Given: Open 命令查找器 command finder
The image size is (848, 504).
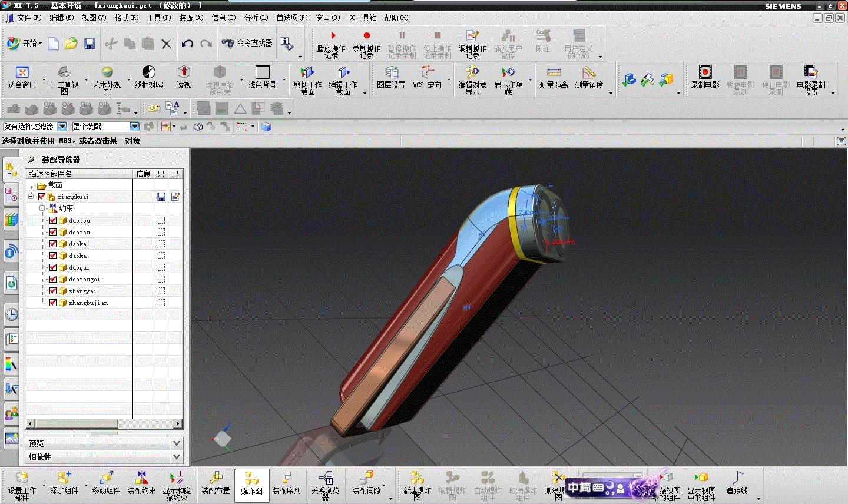Looking at the screenshot, I should pyautogui.click(x=247, y=43).
